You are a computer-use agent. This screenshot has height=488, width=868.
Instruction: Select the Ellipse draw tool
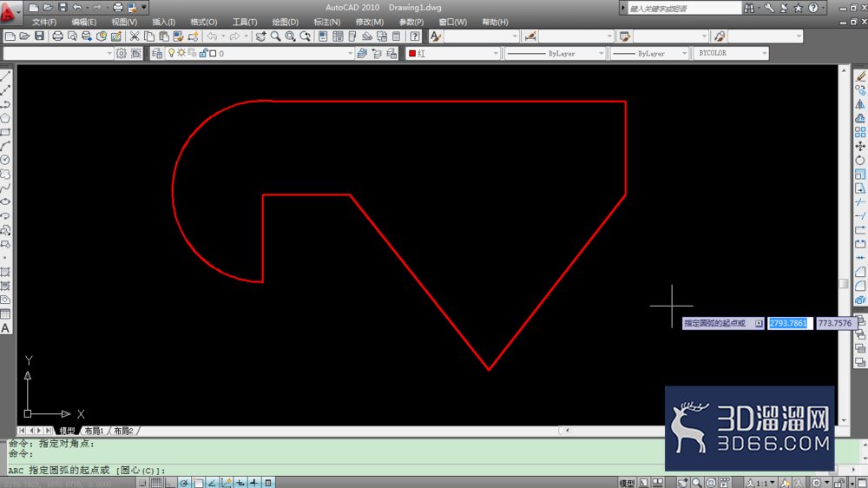tap(5, 201)
